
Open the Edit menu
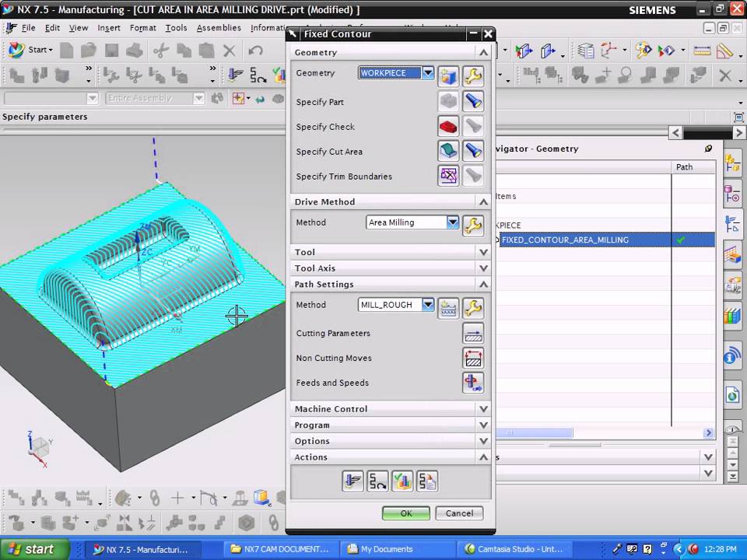pos(52,28)
